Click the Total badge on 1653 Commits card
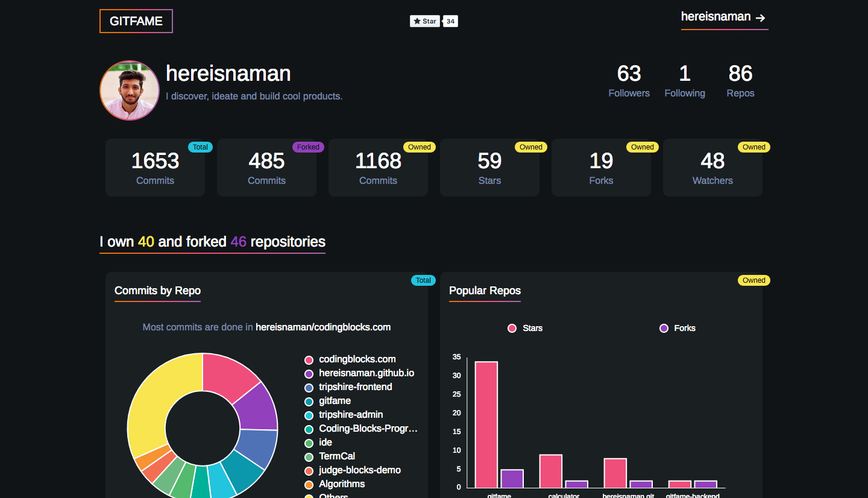 pyautogui.click(x=200, y=147)
